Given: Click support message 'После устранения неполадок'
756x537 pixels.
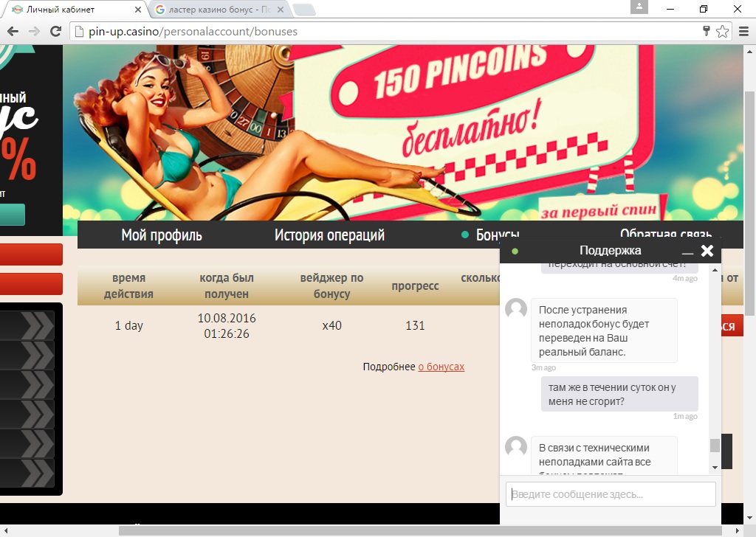Looking at the screenshot, I should (x=604, y=330).
